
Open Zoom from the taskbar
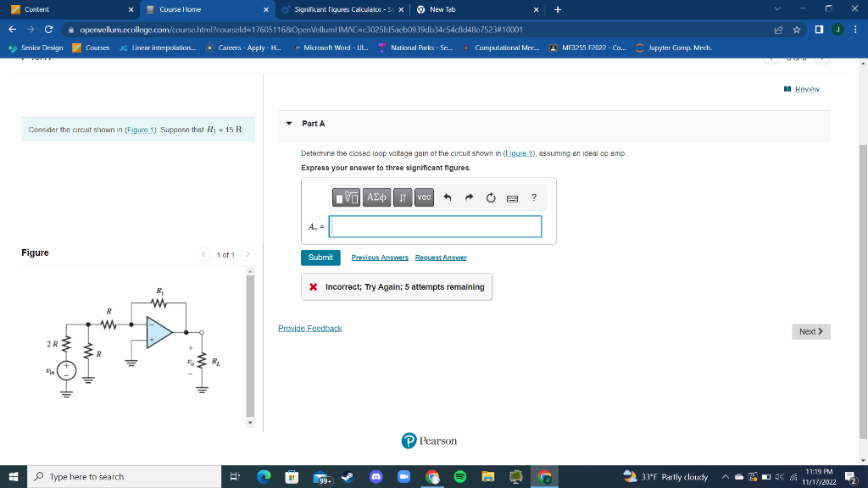coord(403,476)
